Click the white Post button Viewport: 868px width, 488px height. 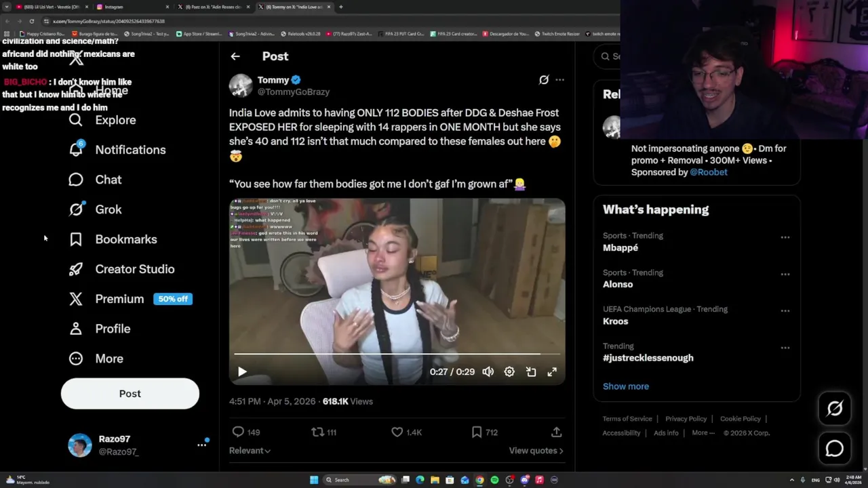pyautogui.click(x=130, y=394)
